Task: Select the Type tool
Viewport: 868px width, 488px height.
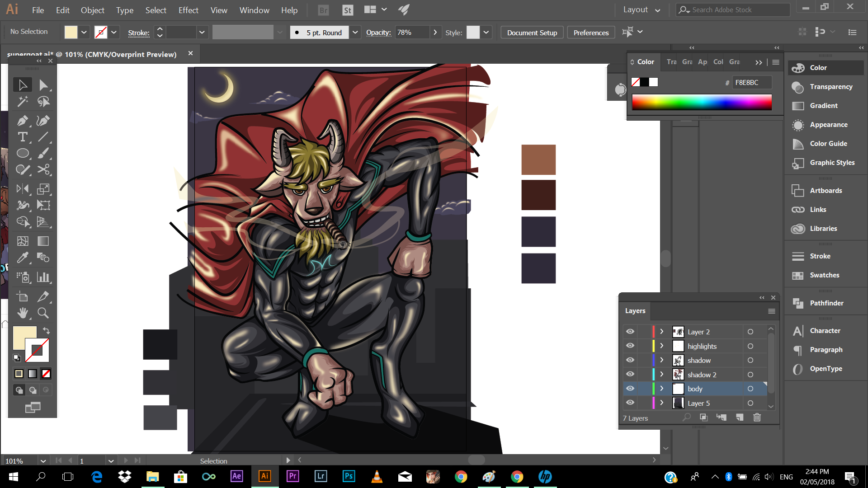Action: [22, 137]
